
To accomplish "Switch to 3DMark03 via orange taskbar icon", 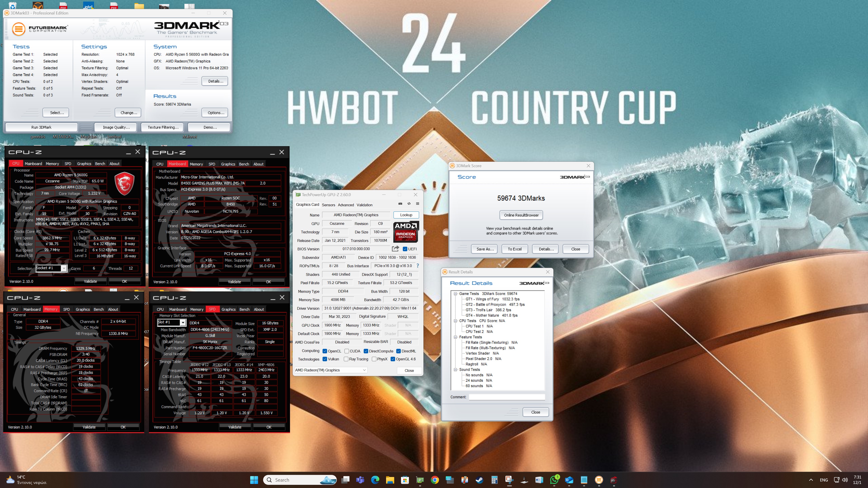I will tap(599, 480).
